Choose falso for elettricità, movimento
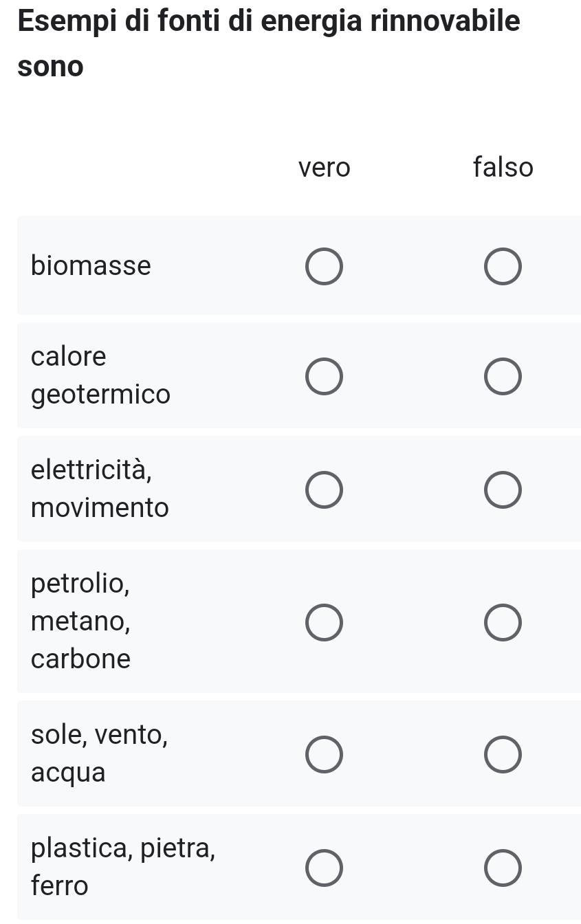The image size is (581, 924). 503,489
